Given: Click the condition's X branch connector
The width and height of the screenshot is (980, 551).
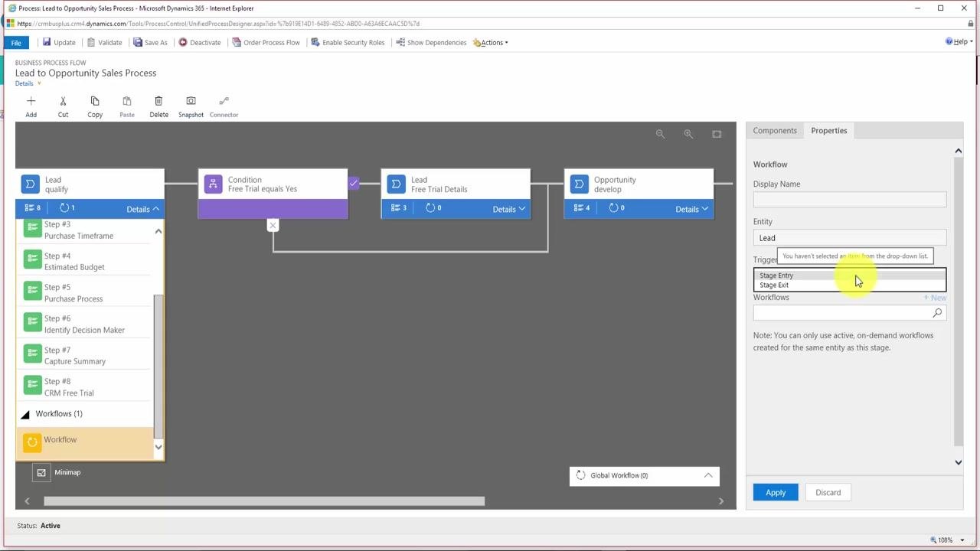Looking at the screenshot, I should [273, 225].
